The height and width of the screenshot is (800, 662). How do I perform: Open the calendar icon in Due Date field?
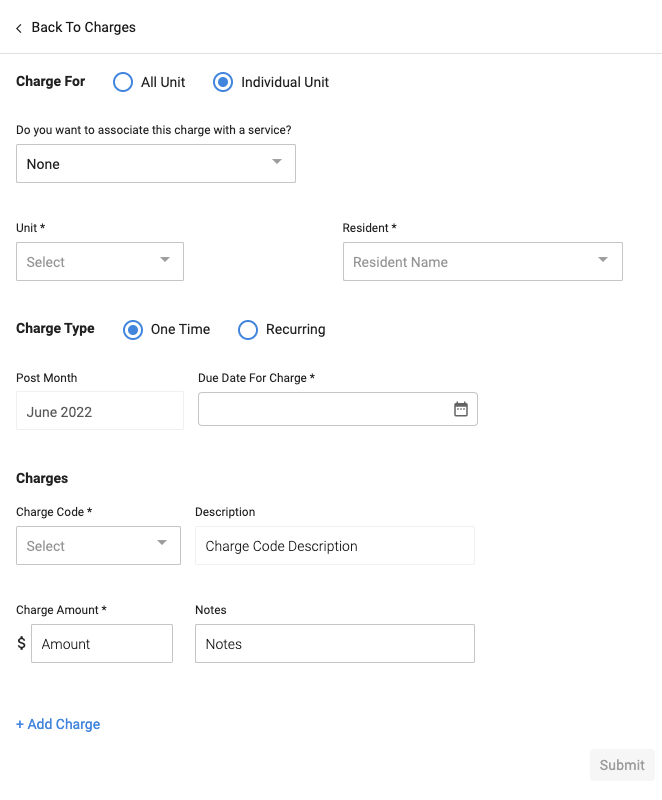click(x=461, y=409)
